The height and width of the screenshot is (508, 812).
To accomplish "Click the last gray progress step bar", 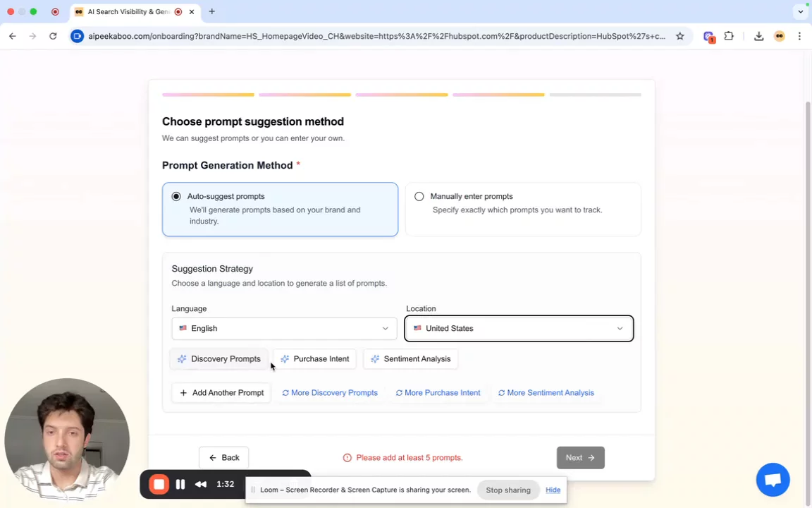I will (595, 95).
